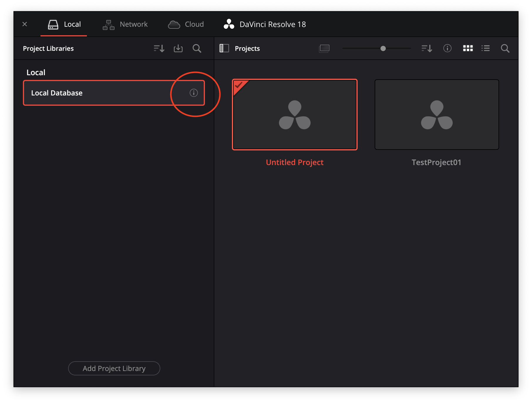
Task: Open sort options for Project Libraries
Action: point(159,48)
